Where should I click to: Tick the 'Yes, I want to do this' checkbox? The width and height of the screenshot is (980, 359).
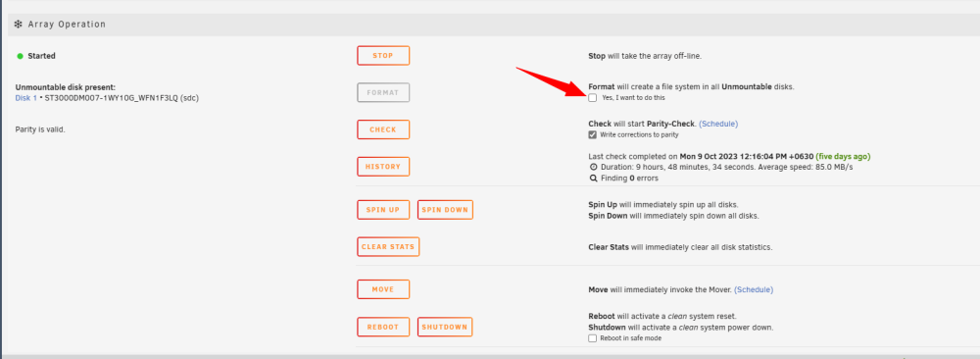593,98
